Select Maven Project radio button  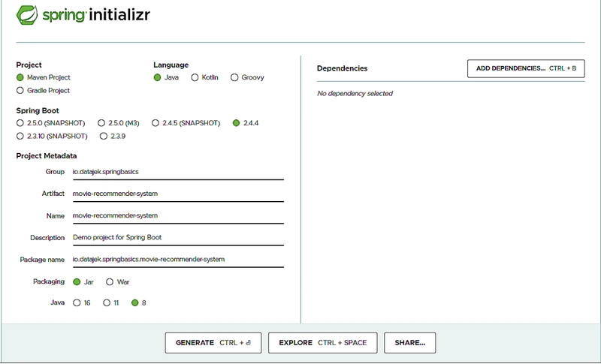point(20,77)
